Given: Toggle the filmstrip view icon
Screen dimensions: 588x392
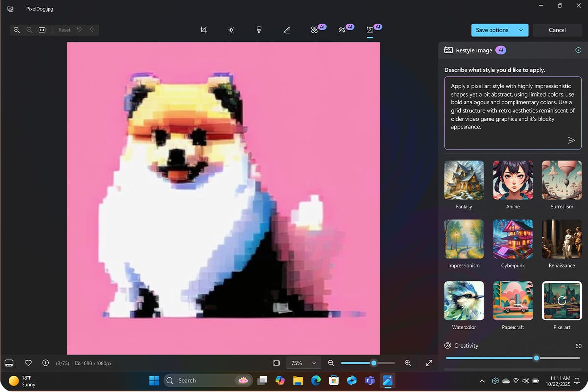Looking at the screenshot, I should [9, 363].
